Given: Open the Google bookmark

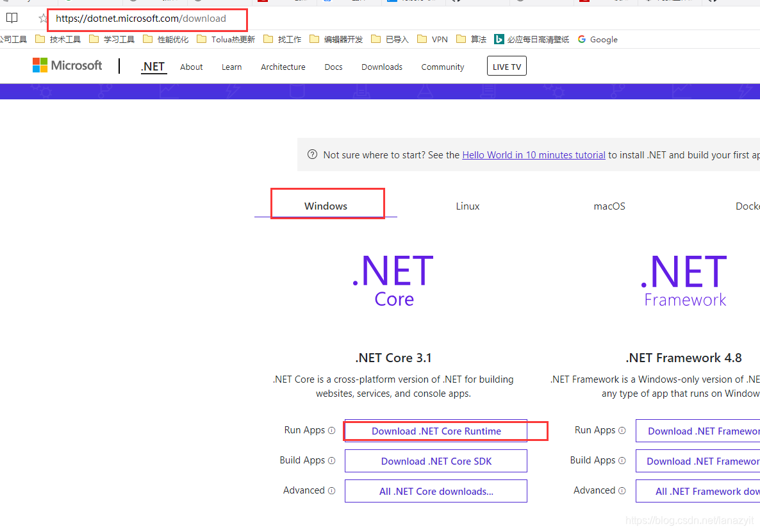Looking at the screenshot, I should click(x=598, y=39).
